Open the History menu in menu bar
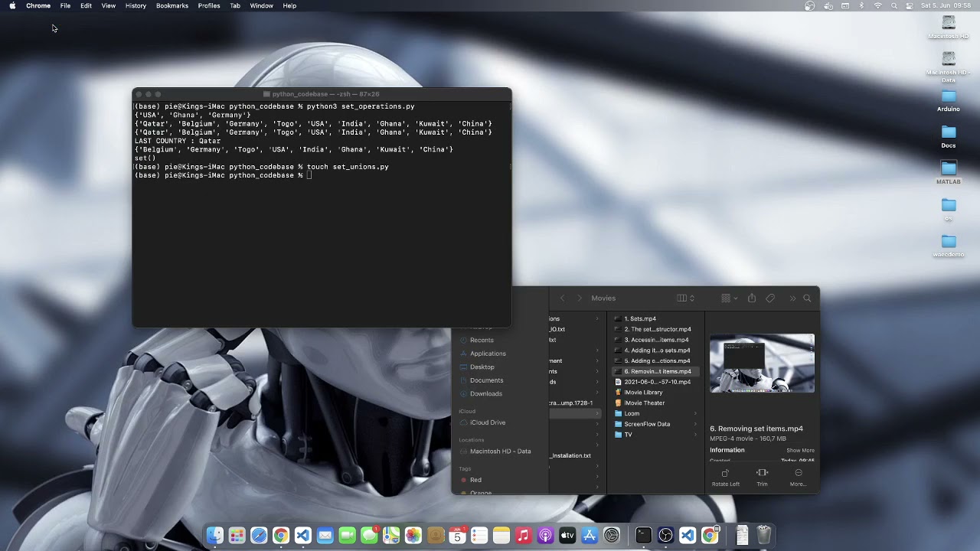This screenshot has height=551, width=980. click(x=136, y=6)
